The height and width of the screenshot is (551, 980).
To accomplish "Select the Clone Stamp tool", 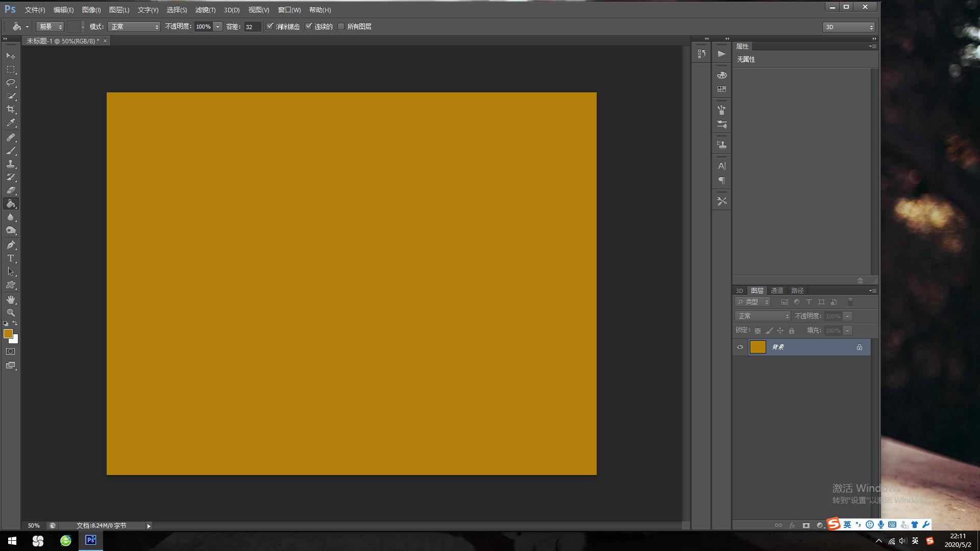I will (x=11, y=164).
